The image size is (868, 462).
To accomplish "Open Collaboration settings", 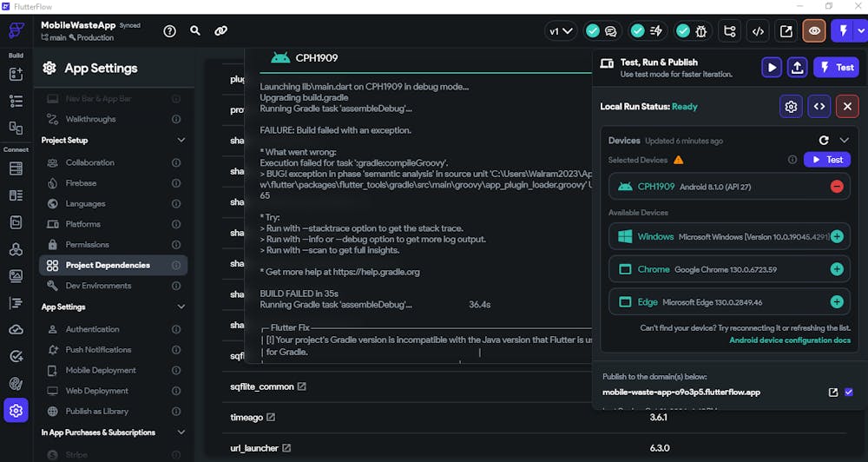I will (x=113, y=163).
